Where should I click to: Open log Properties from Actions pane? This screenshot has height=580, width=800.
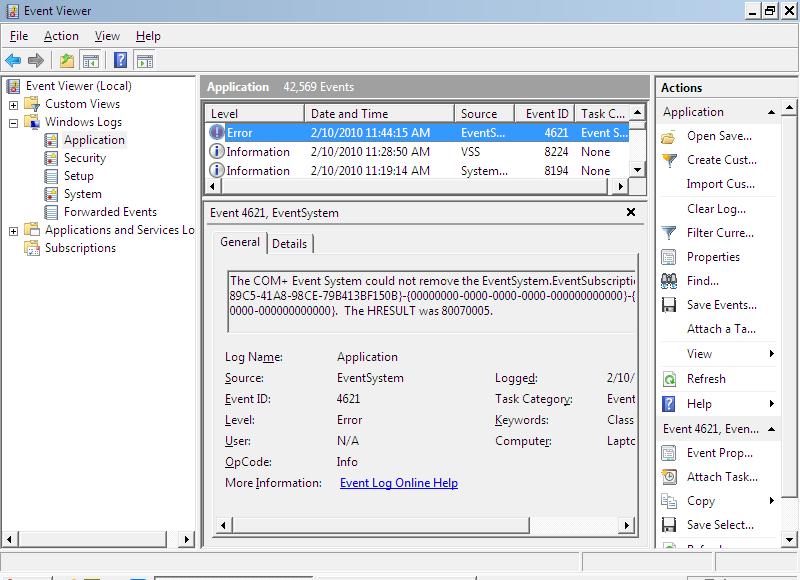713,257
